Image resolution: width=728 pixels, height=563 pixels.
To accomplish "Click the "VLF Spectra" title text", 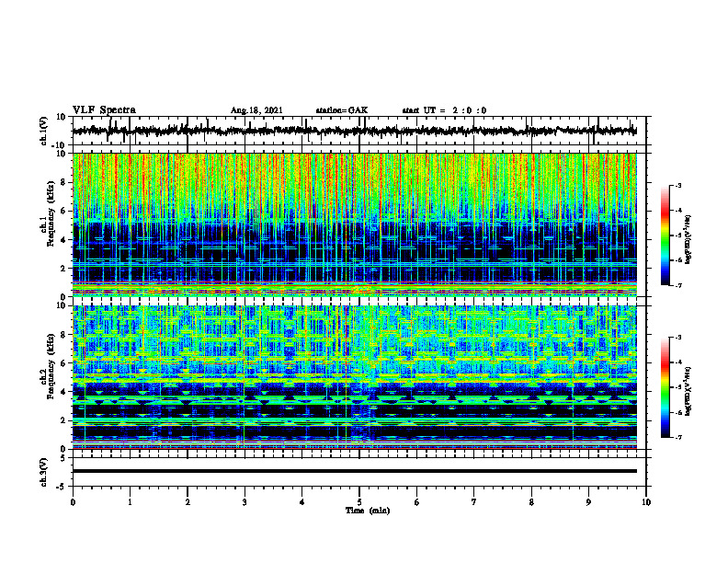I will coord(104,109).
